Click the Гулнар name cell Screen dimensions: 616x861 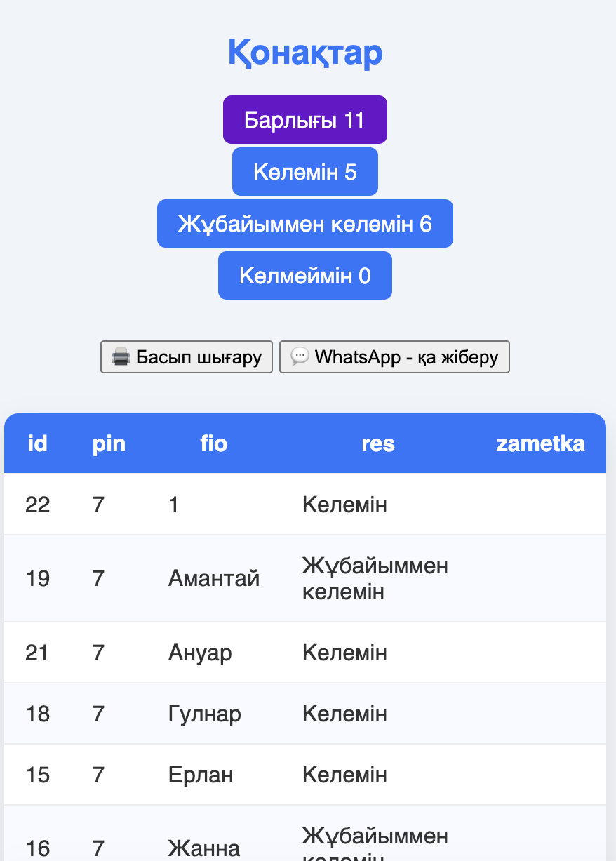(205, 714)
